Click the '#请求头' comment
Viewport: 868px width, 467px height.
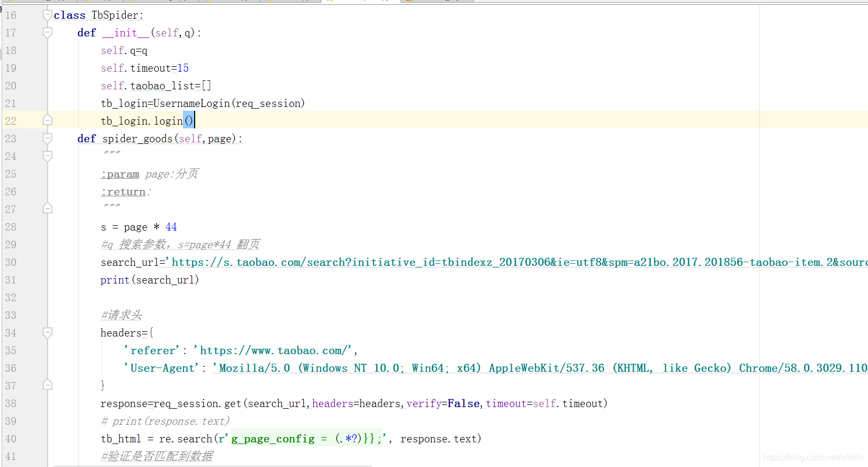click(x=121, y=315)
